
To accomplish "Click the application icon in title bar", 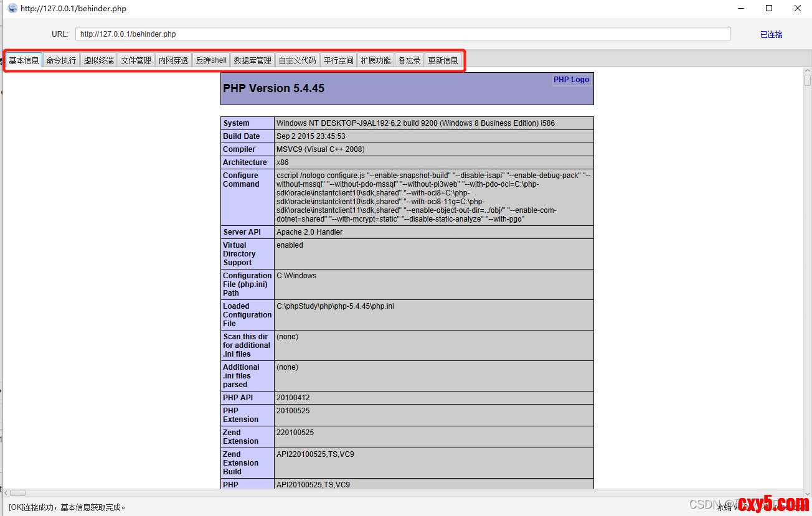I will click(x=12, y=8).
